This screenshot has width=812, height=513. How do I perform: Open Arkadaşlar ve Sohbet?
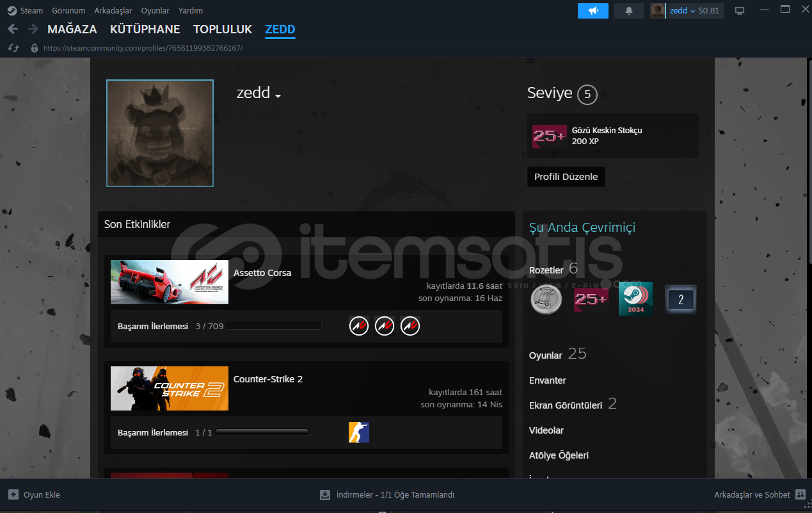(752, 495)
